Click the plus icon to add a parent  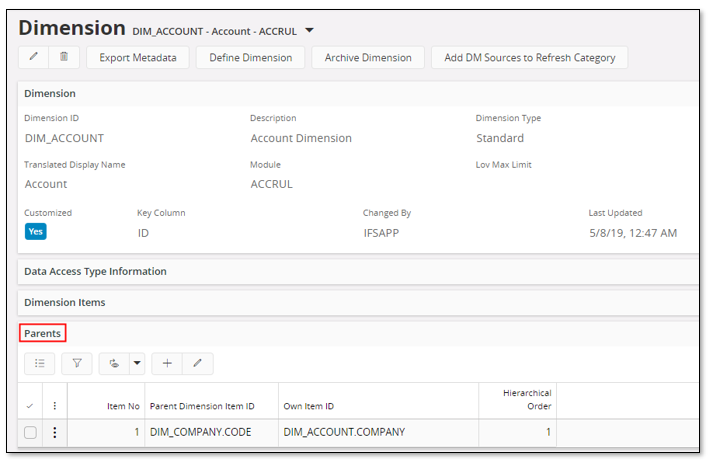pyautogui.click(x=166, y=364)
